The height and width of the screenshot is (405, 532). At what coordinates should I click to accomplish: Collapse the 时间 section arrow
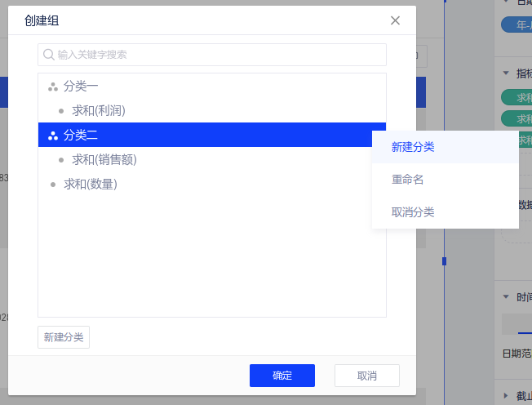(506, 297)
